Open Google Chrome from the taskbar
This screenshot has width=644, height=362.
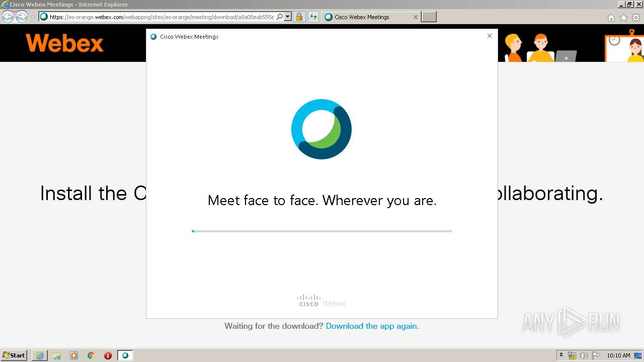(91, 355)
